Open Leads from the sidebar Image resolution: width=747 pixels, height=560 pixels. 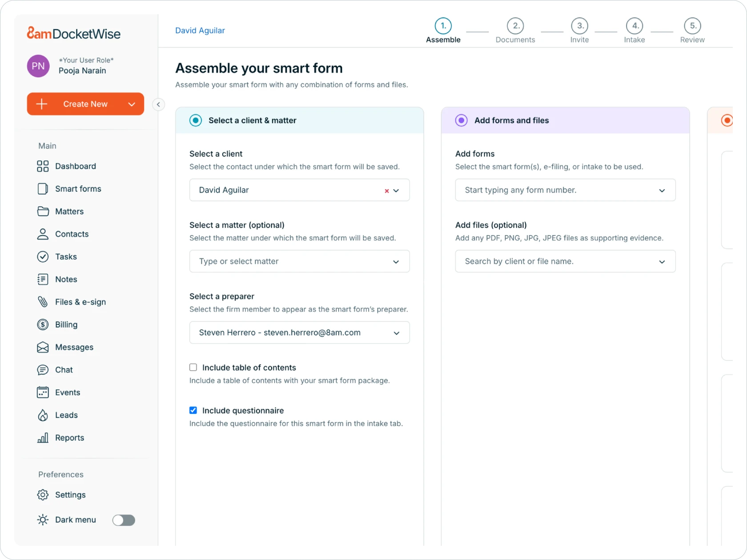tap(66, 415)
